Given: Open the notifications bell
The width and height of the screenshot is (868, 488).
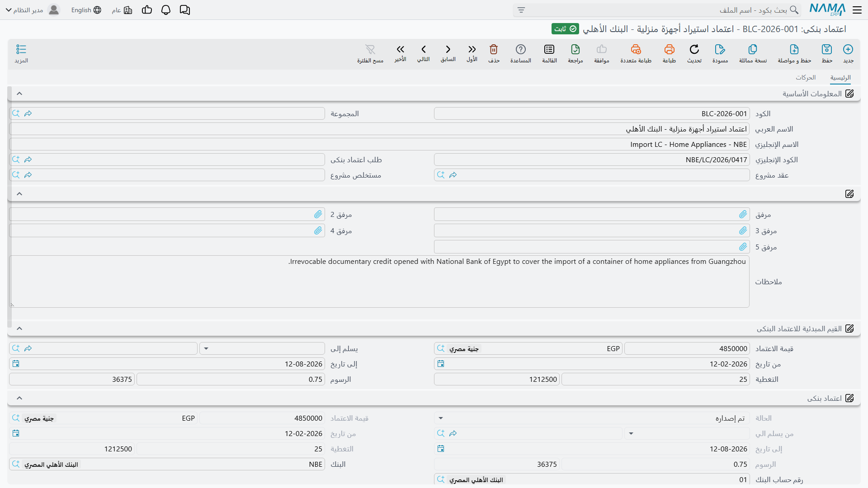Looking at the screenshot, I should pos(166,10).
